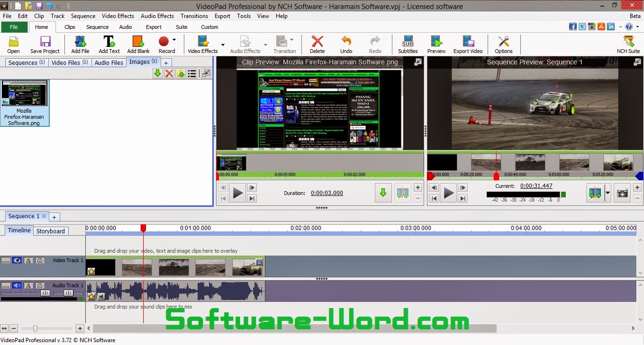
Task: Add a new folder in the media bin
Action: tap(181, 73)
